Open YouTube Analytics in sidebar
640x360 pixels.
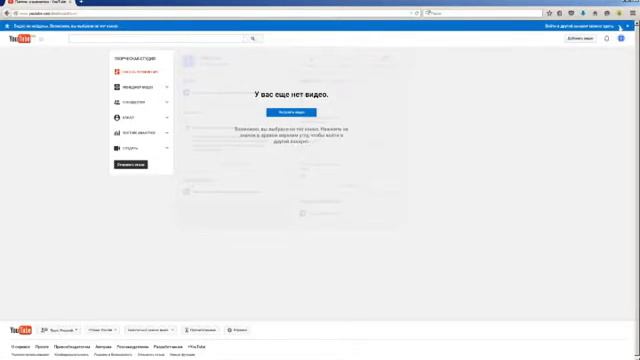click(x=135, y=133)
